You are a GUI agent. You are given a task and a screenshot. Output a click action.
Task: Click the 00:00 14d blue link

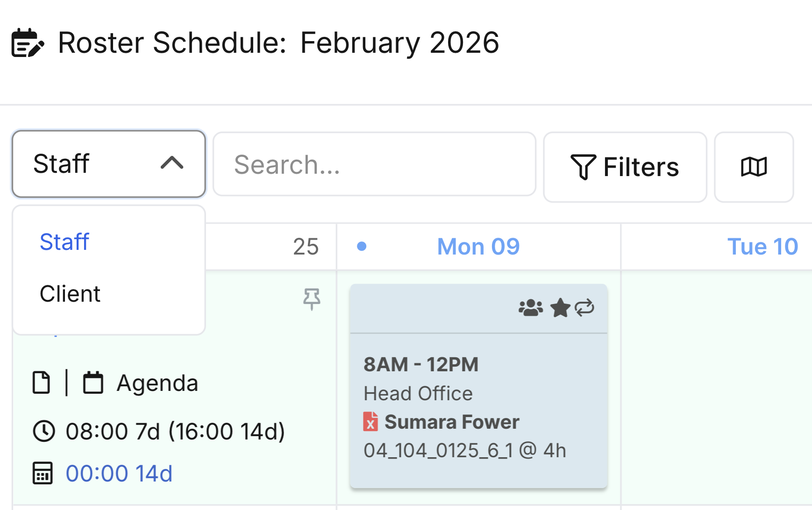[x=119, y=474]
